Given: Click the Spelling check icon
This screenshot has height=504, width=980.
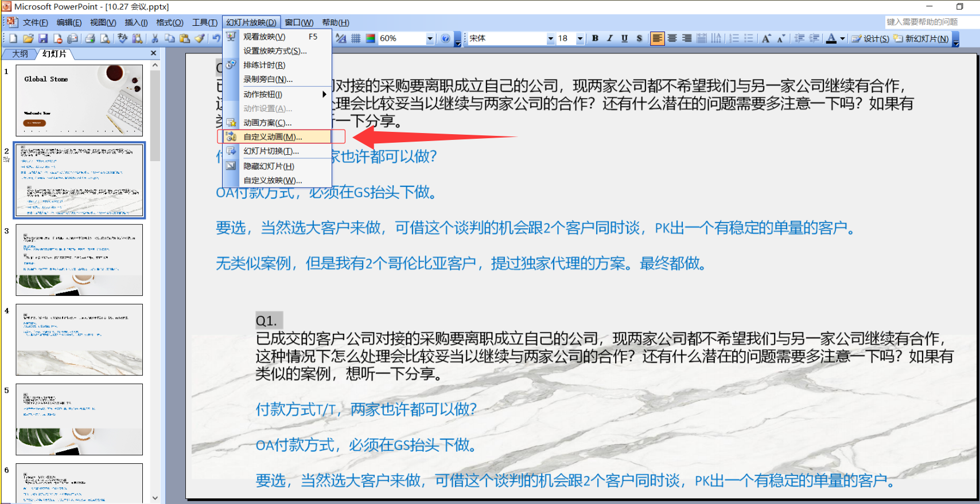Looking at the screenshot, I should (123, 38).
